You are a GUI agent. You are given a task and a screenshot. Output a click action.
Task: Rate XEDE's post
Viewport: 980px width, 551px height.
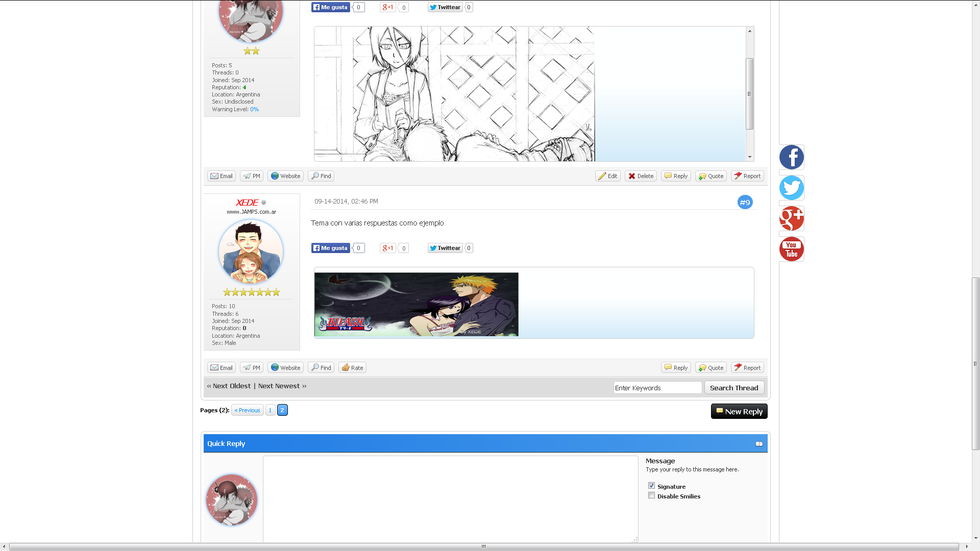coord(352,368)
